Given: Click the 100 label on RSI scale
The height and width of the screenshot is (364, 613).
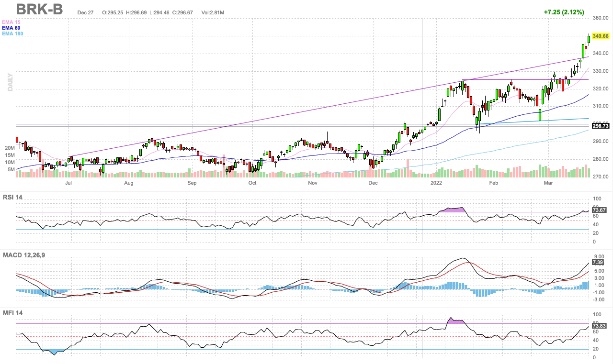Looking at the screenshot, I should pyautogui.click(x=597, y=199).
